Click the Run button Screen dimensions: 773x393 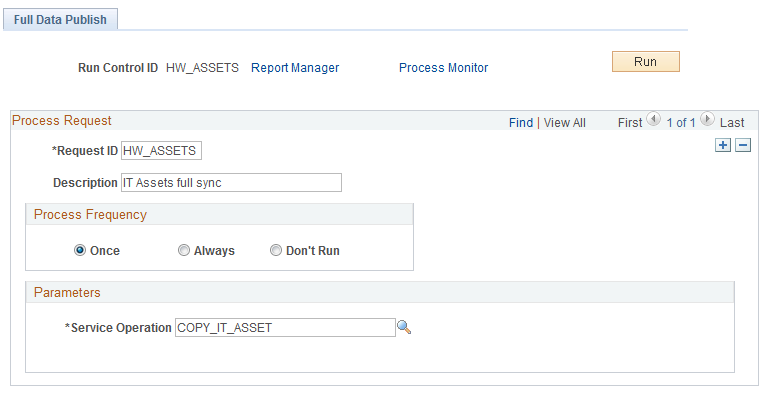tap(645, 62)
